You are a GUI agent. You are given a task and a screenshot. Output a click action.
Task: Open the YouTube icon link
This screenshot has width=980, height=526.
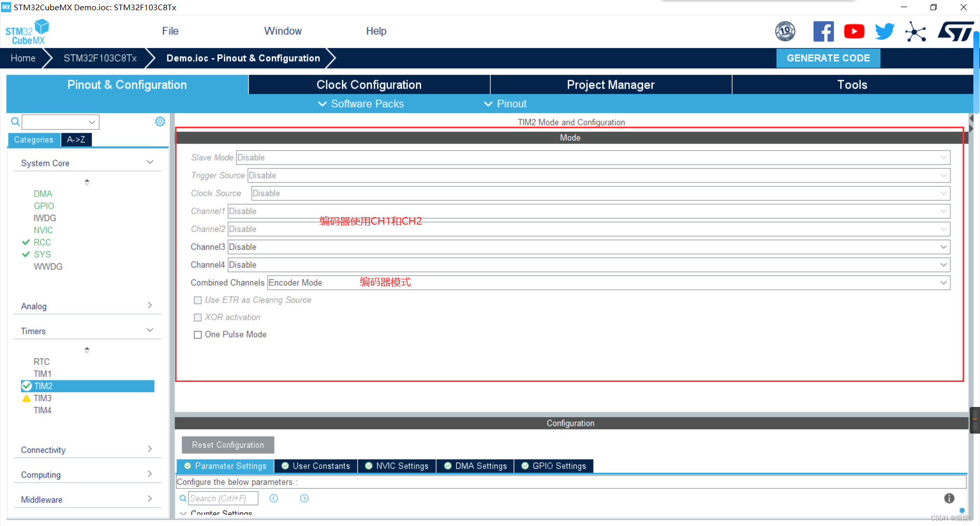pos(854,32)
